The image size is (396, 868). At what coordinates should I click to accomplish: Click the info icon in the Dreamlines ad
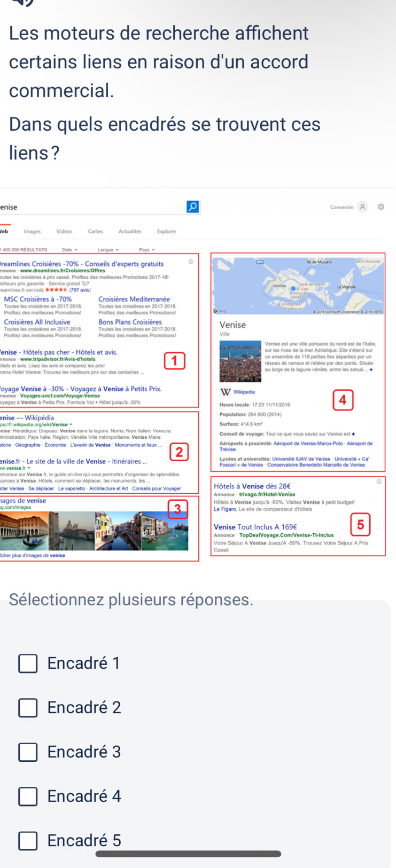191,262
